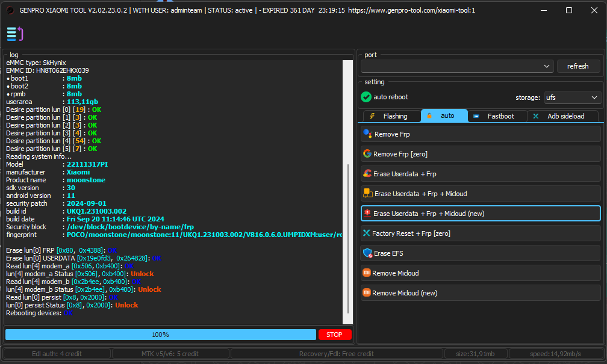
Task: Click the shield icon beside Erase EFS
Action: [367, 253]
